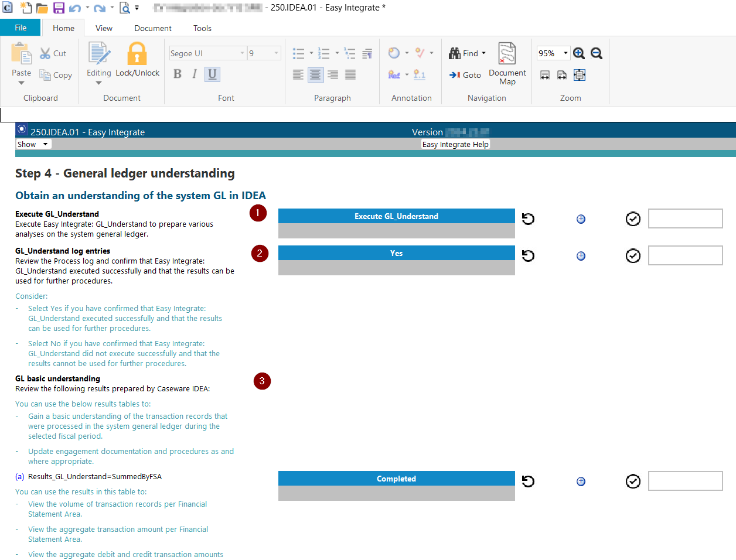Expand the zoom percentage dropdown
The width and height of the screenshot is (736, 560).
[x=565, y=53]
